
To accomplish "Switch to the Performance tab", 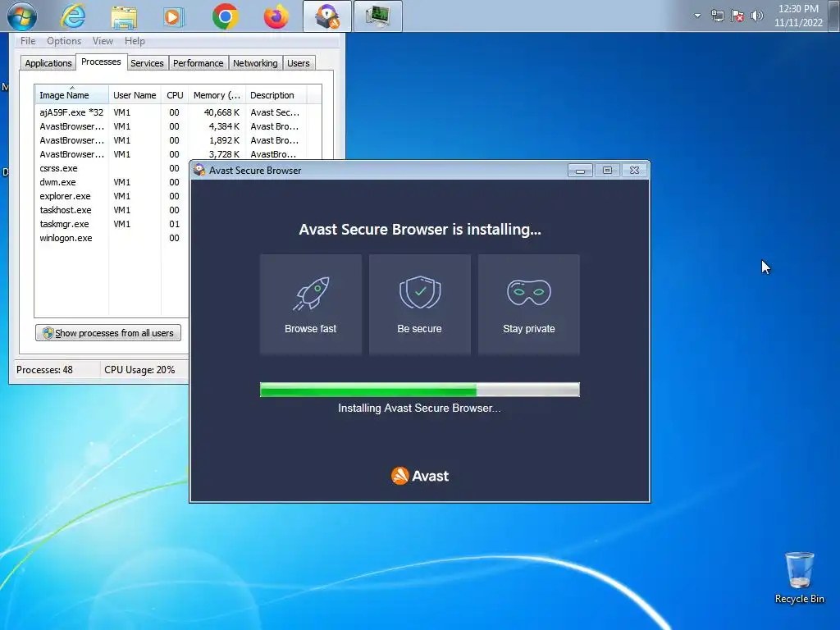I will tap(199, 63).
